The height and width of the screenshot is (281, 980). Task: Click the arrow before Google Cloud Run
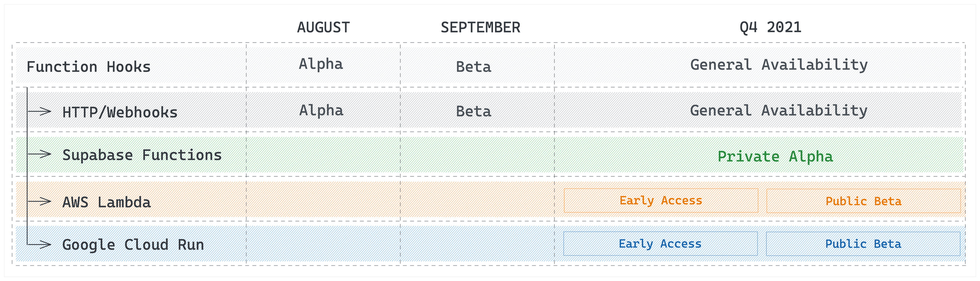point(40,244)
